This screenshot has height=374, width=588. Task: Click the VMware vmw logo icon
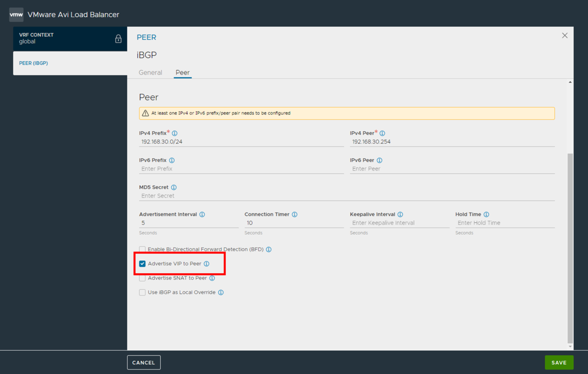click(16, 15)
